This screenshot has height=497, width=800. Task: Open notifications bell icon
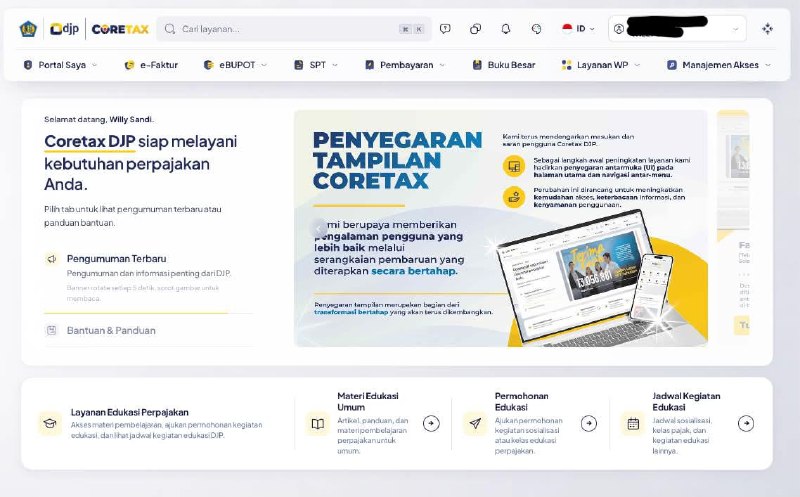point(506,29)
